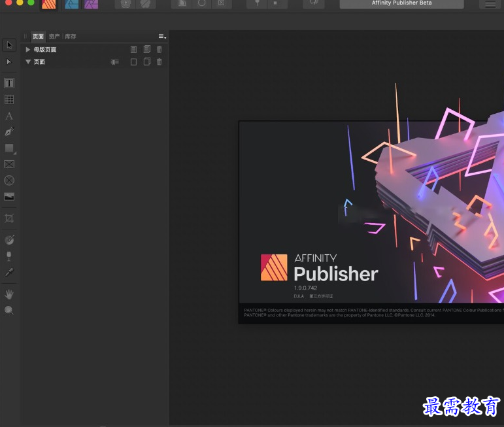Open the Pages panel options menu
The height and width of the screenshot is (427, 504).
click(x=162, y=37)
